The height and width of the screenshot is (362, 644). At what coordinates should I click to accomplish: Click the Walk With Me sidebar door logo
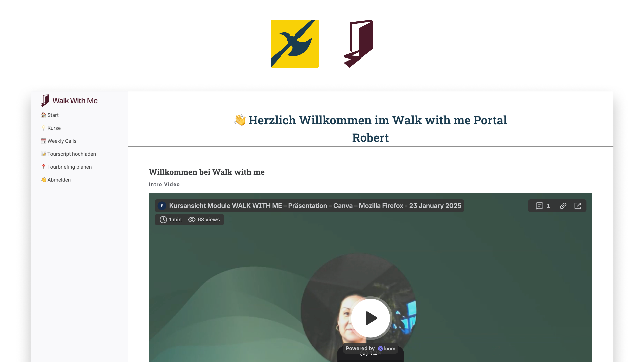(45, 100)
